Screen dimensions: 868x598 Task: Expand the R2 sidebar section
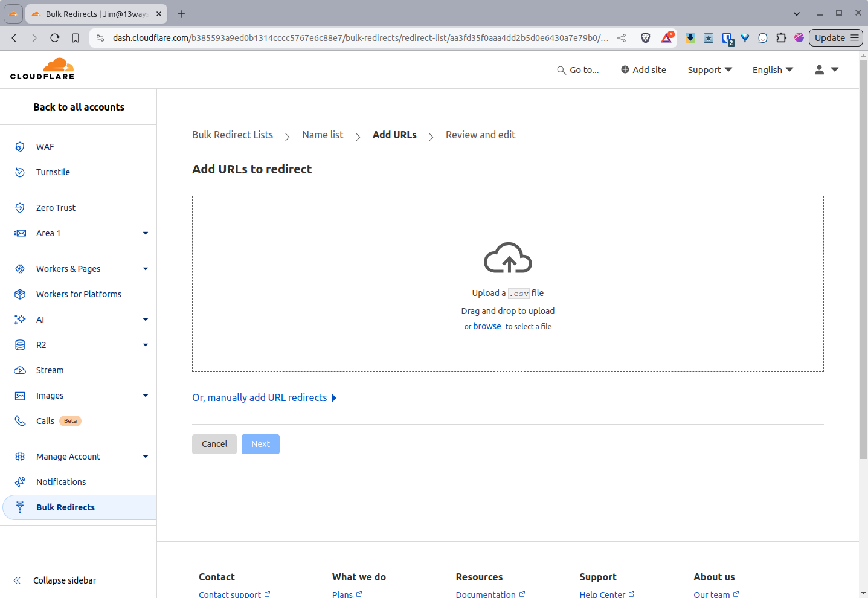click(x=145, y=344)
